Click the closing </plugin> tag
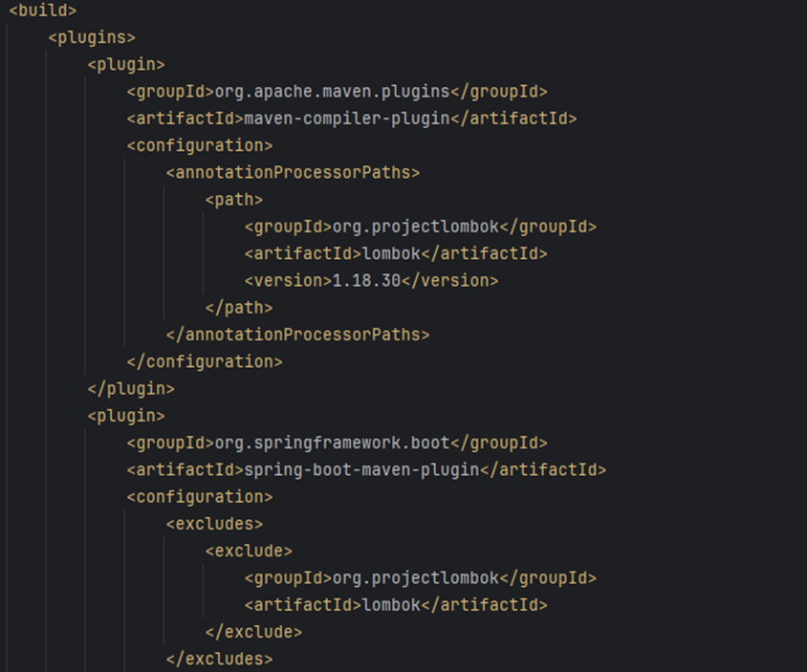 131,388
